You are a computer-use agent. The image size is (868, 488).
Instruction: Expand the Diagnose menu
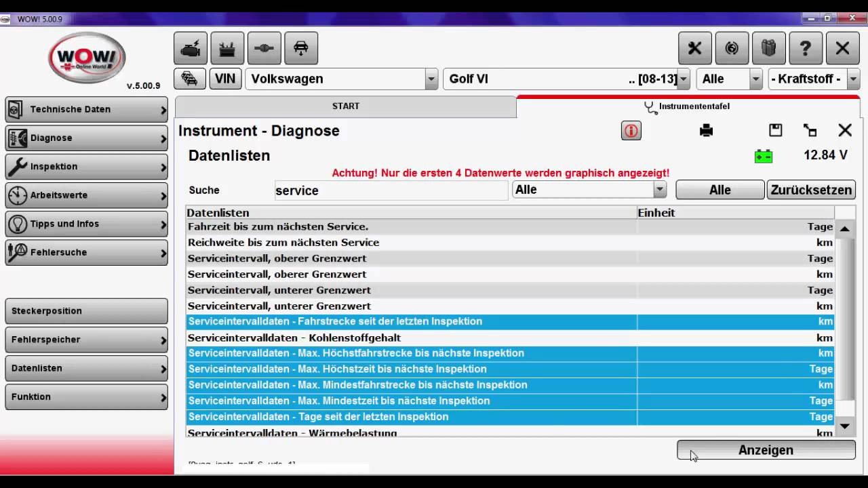click(x=87, y=138)
